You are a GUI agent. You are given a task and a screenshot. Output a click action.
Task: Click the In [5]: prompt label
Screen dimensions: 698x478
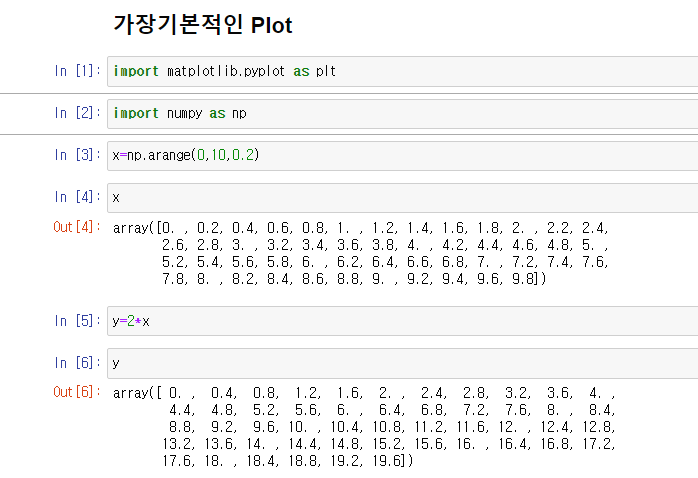pos(77,320)
